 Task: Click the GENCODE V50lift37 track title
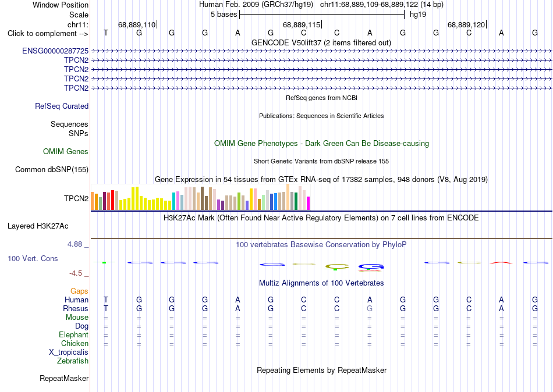pyautogui.click(x=321, y=42)
